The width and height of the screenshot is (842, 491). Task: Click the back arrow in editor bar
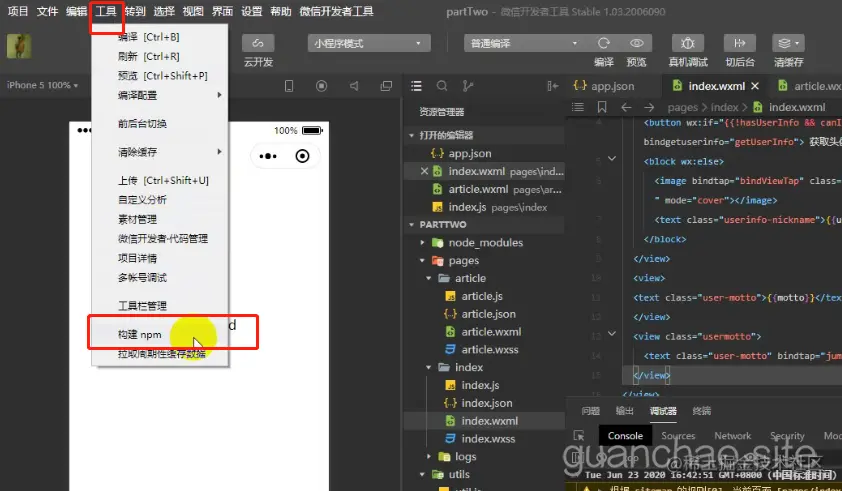click(626, 107)
